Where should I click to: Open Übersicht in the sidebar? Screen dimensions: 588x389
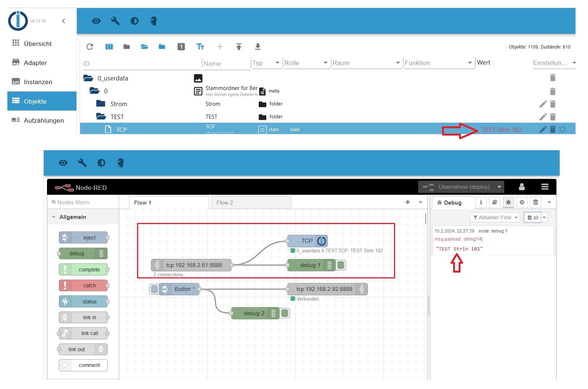[x=42, y=44]
